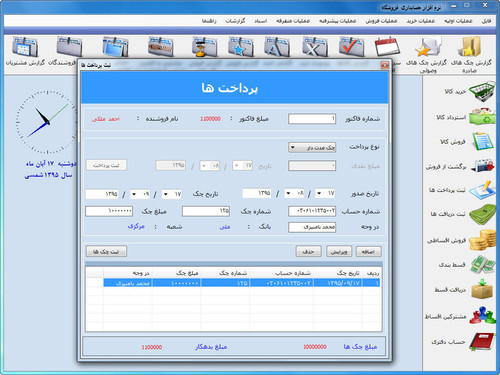Click the شماره چک check number field
The width and height of the screenshot is (500, 375).
click(206, 211)
